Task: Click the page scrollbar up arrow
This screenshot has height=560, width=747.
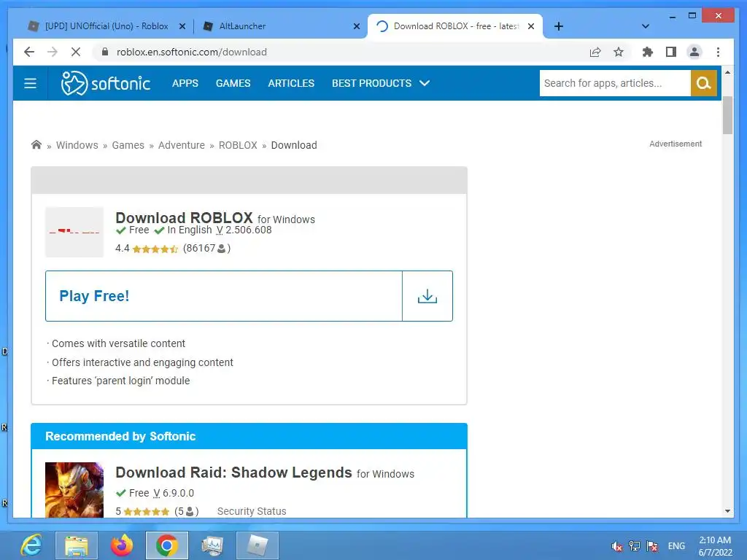Action: 727,72
